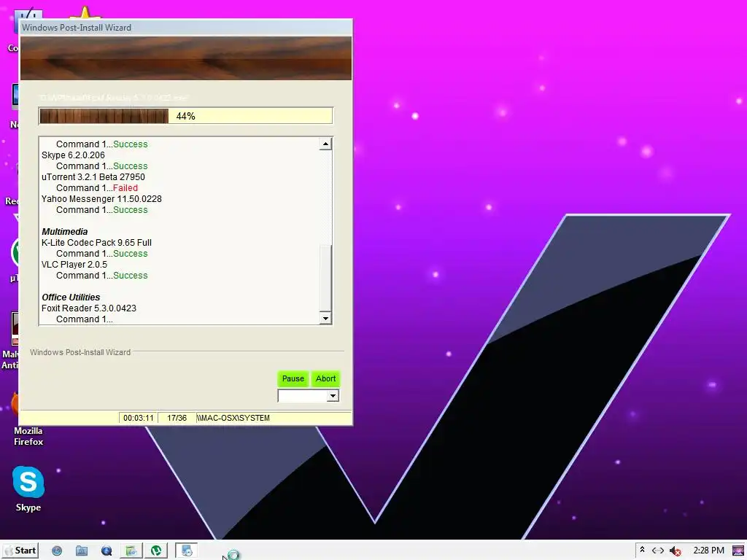Pause the installation
The width and height of the screenshot is (747, 560).
(293, 378)
